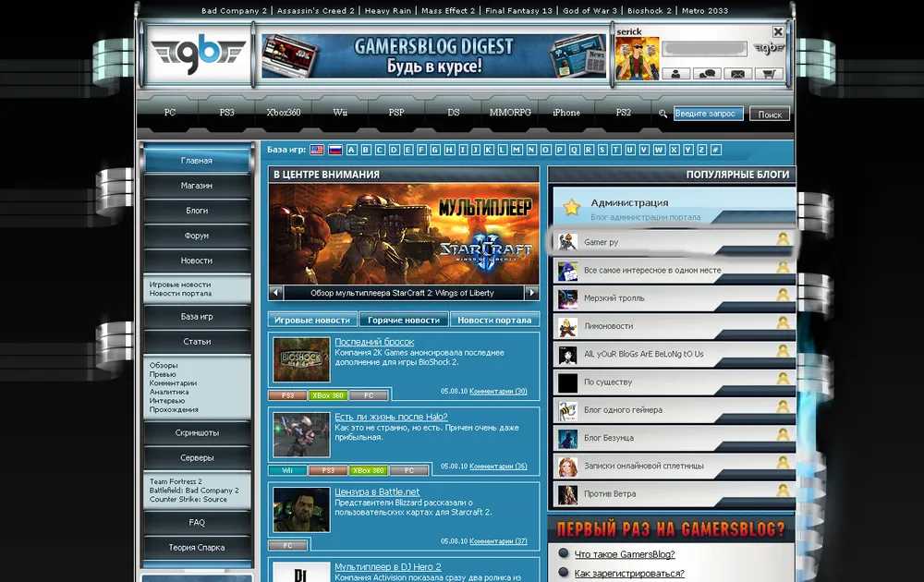This screenshot has width=924, height=582.
Task: Click the user icon on Против Ветра row
Action: point(783,491)
